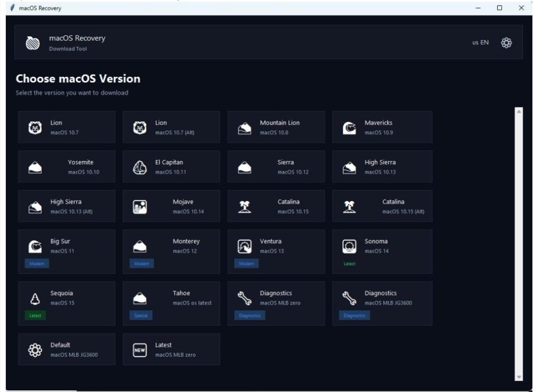This screenshot has height=392, width=534.
Task: Open the settings gear in the header
Action: coord(506,43)
